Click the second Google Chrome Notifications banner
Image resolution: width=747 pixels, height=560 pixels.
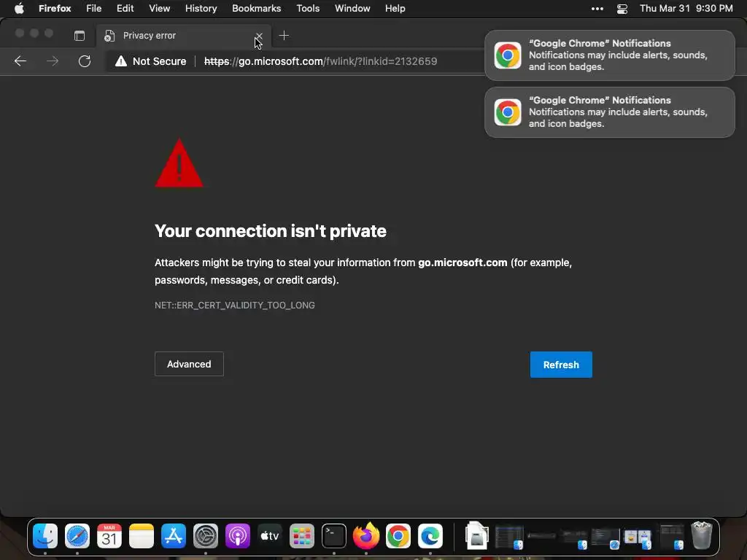(610, 112)
